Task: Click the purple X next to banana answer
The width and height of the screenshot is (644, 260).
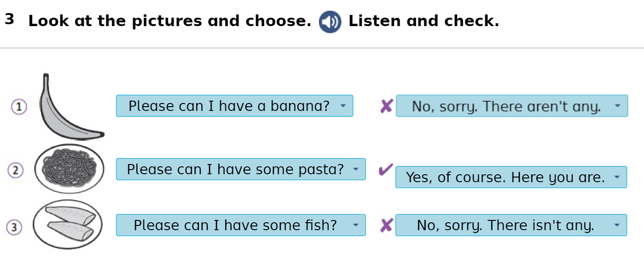Action: 386,106
